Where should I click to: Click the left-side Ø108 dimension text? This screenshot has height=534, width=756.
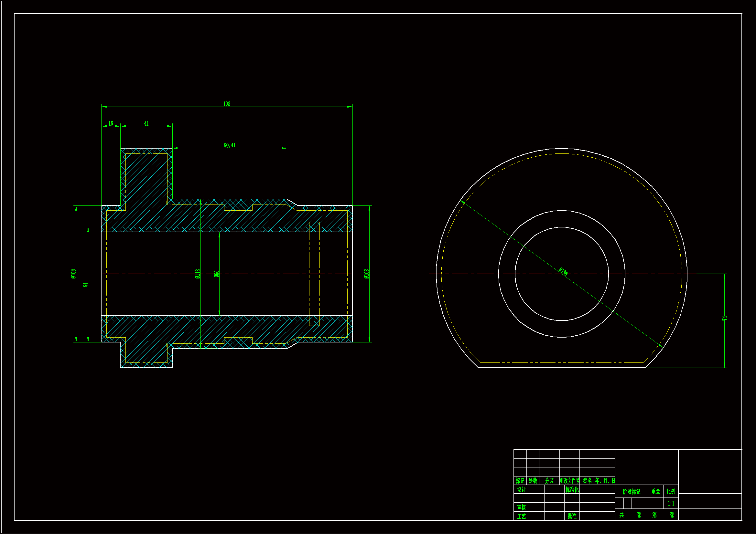pos(73,274)
